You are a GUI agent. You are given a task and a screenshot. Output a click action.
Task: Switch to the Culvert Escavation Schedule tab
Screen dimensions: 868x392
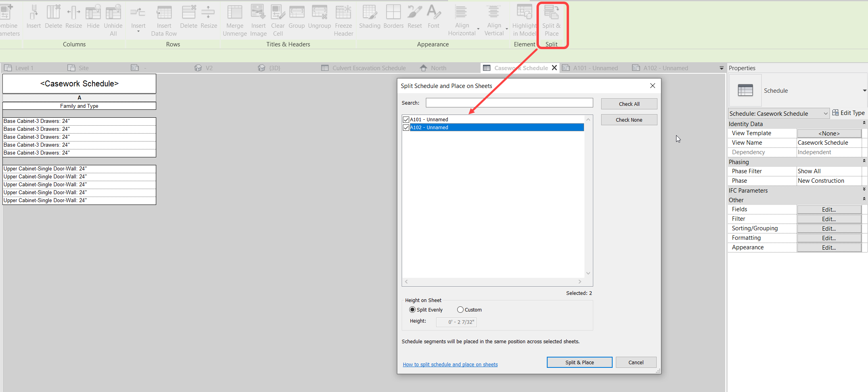pos(368,68)
